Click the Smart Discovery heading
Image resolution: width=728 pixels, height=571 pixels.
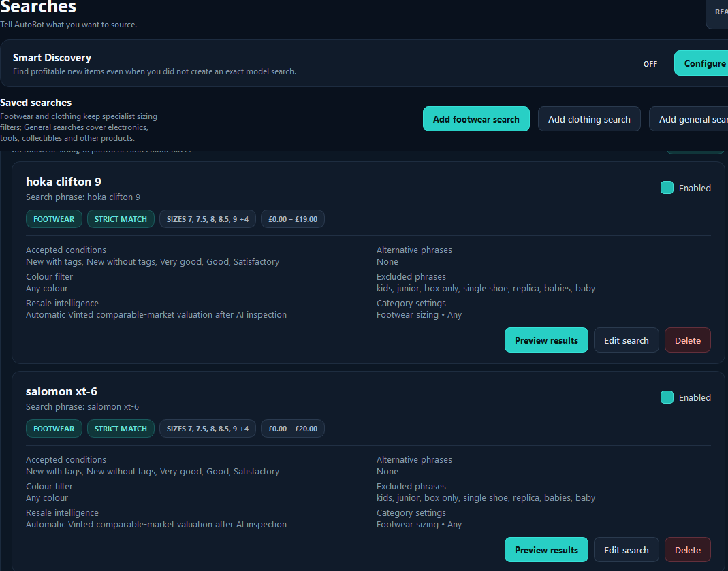click(52, 58)
